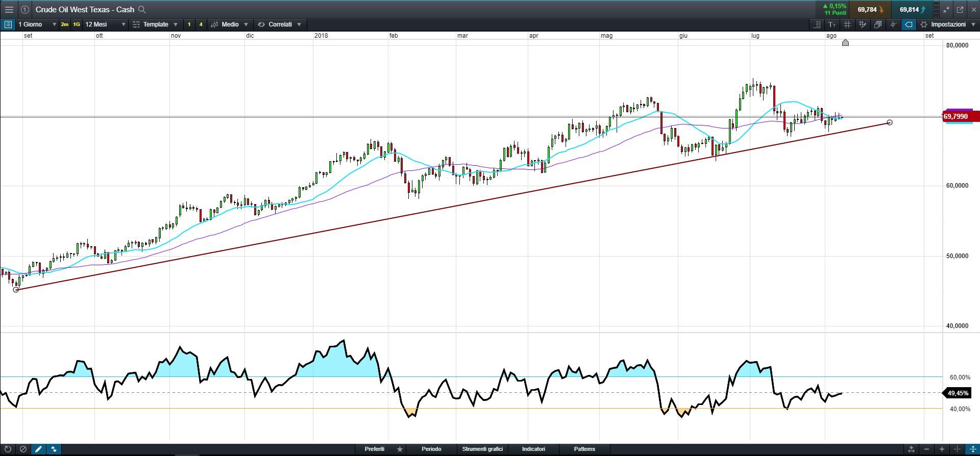Viewport: 980px width, 456px height.
Task: Expand the 1 Giorno interval dropdown
Action: (x=37, y=24)
